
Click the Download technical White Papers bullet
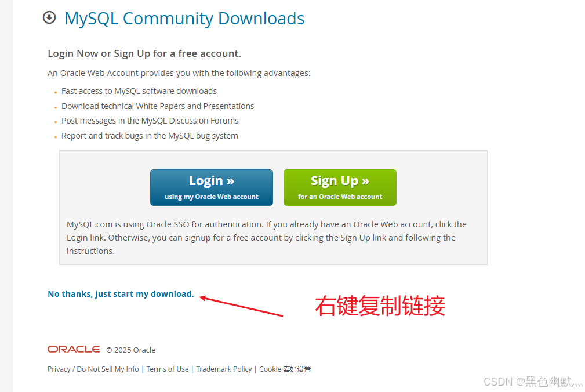click(158, 106)
